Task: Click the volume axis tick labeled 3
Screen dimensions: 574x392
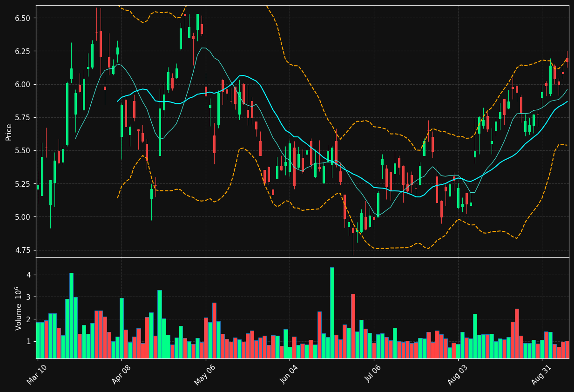Action: 28,297
